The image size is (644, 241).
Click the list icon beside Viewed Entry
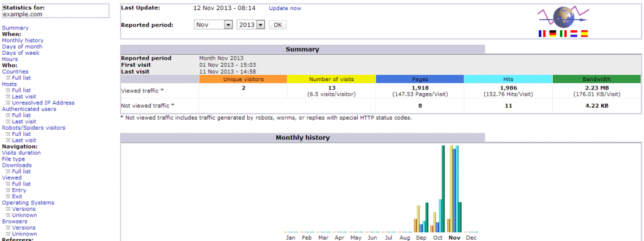[8, 191]
